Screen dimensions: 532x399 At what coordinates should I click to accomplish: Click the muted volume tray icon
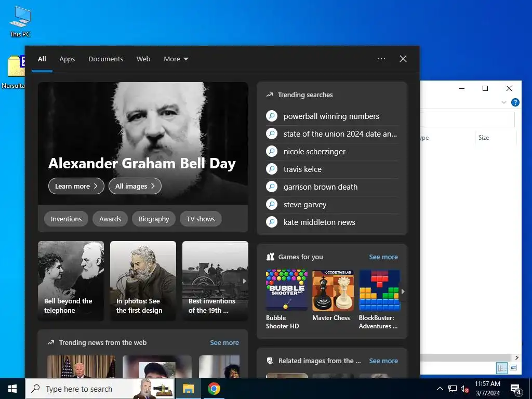[464, 389]
